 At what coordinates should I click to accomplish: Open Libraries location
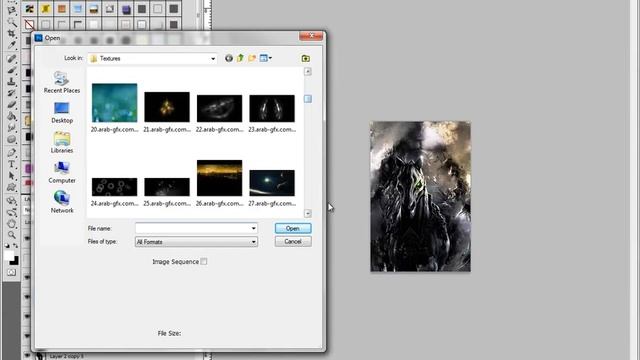click(x=62, y=142)
